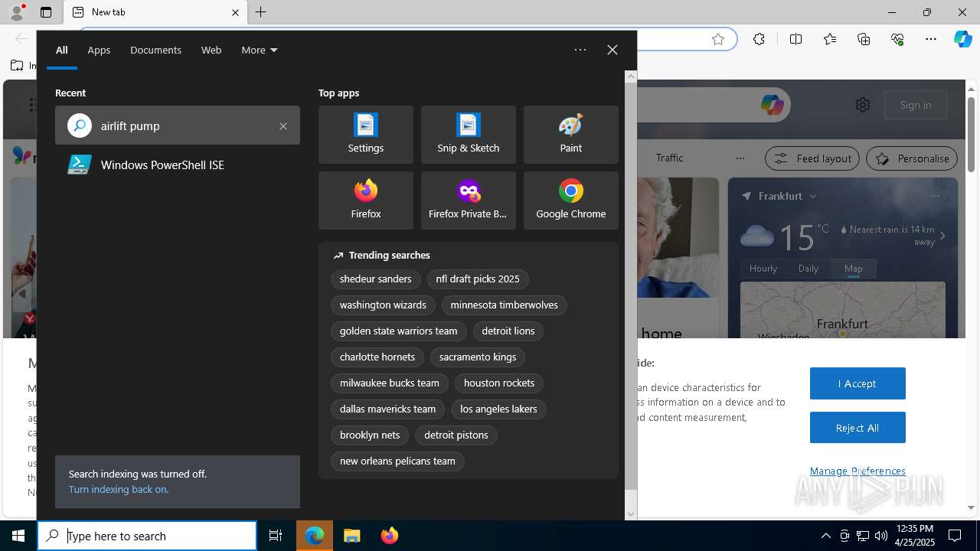Search trending 'los angeles lakers'
The height and width of the screenshot is (551, 980).
click(x=498, y=409)
